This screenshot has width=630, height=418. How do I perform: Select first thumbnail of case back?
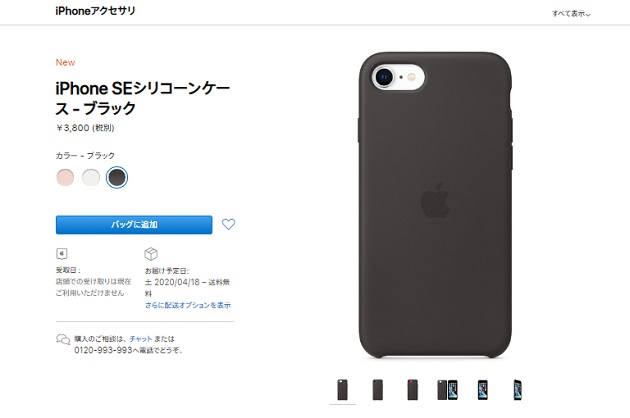(343, 390)
